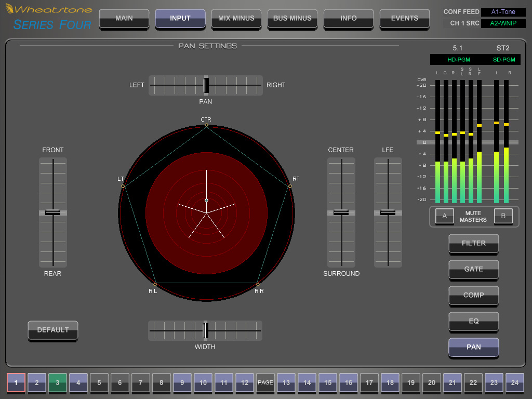Open the GATE settings
532x399 pixels.
point(474,270)
